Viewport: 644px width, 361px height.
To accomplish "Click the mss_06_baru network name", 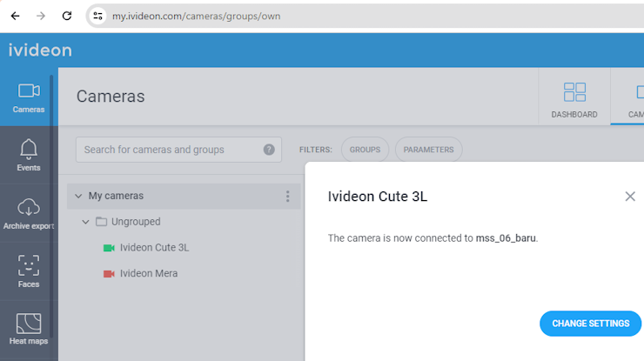I will point(506,238).
